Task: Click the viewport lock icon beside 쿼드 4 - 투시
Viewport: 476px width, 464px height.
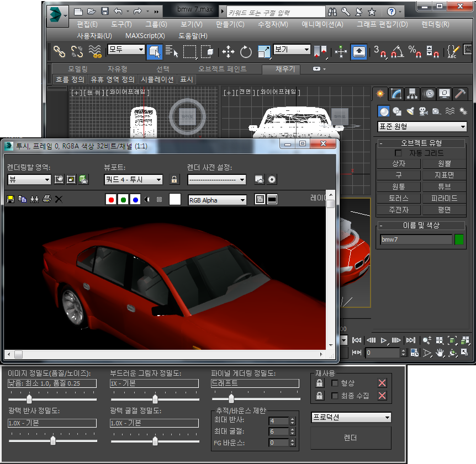Action: (174, 179)
